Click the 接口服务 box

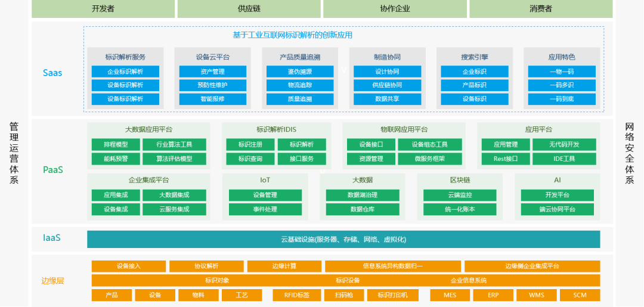302,159
